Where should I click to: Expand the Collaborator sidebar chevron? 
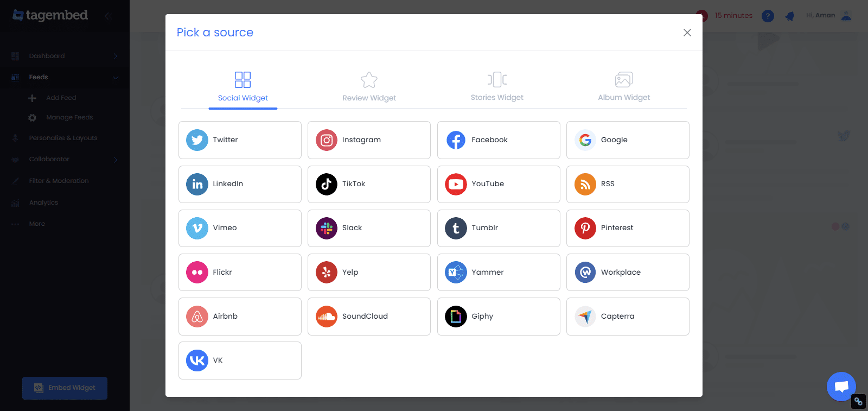116,160
